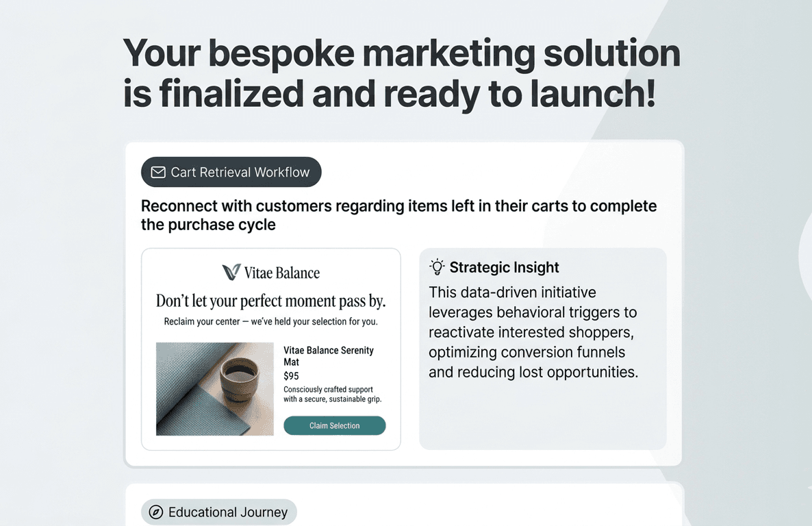Select the compass icon on Educational Journey badge
This screenshot has height=526, width=812.
pos(157,512)
